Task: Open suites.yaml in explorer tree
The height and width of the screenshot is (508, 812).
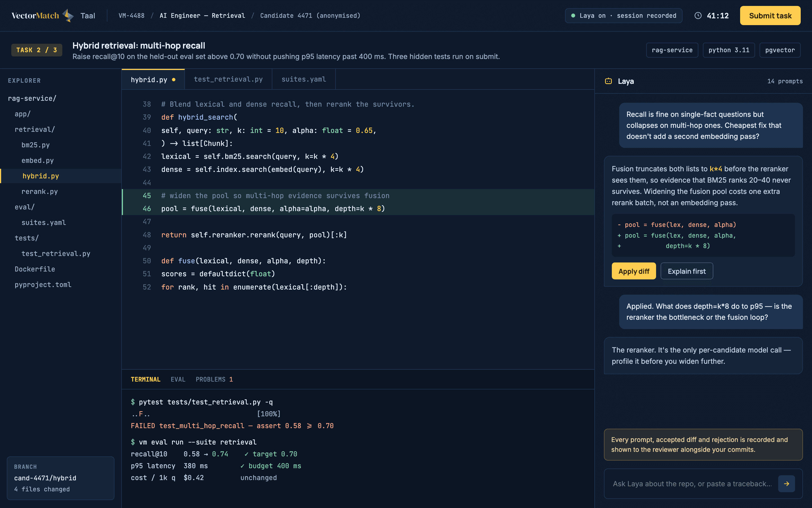Action: (44, 222)
